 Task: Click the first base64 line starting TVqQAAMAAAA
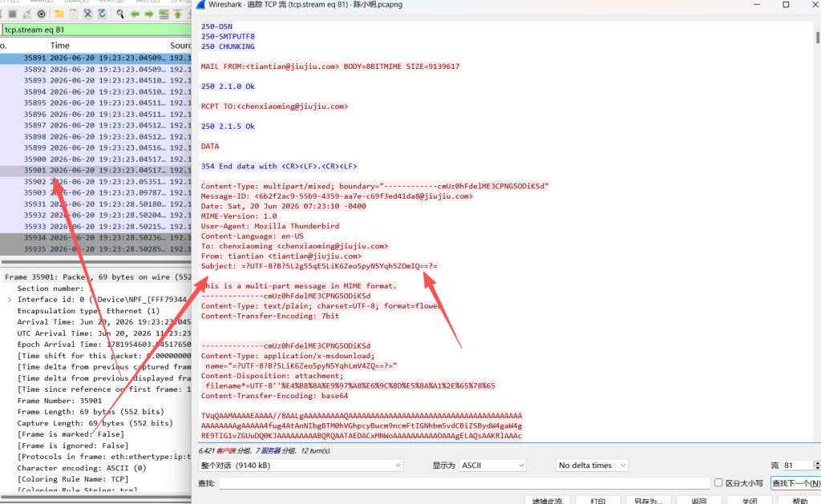tap(362, 416)
